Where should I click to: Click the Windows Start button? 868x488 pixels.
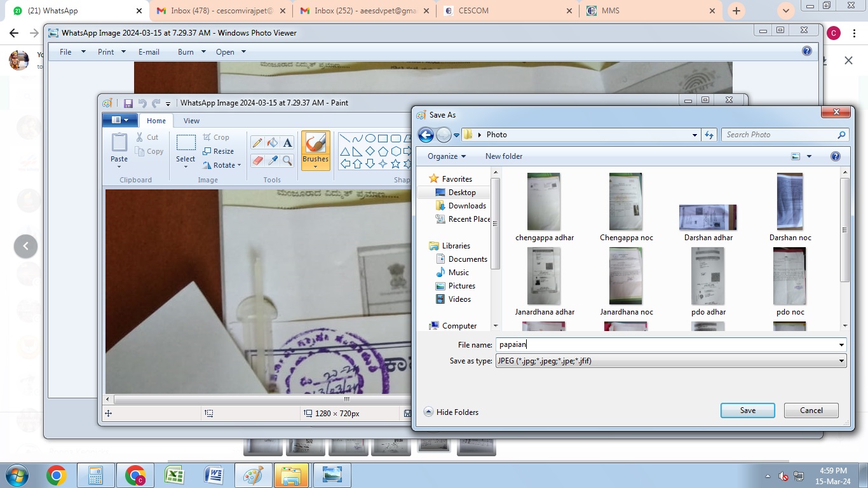tap(17, 475)
